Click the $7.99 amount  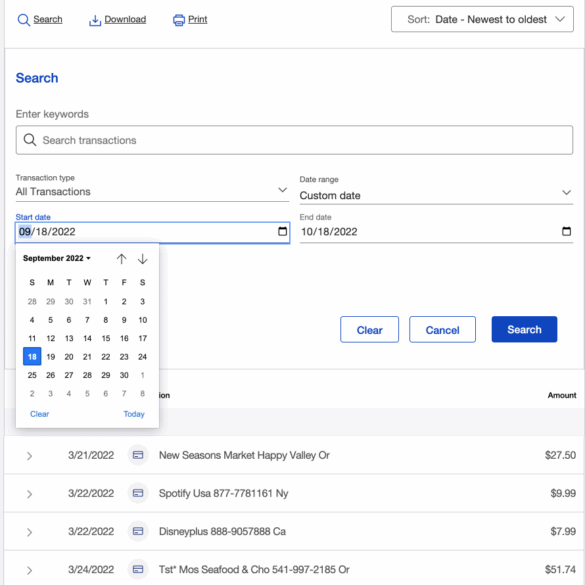tap(563, 531)
